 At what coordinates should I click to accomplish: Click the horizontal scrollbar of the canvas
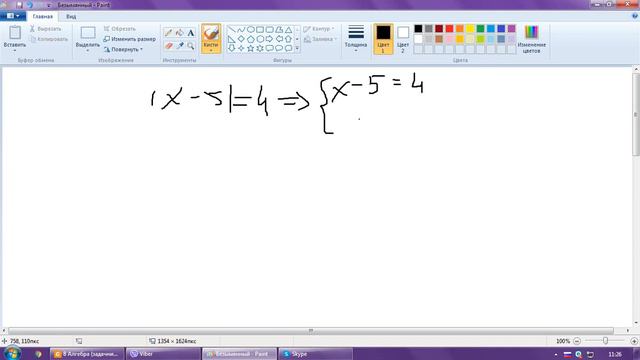[311, 331]
